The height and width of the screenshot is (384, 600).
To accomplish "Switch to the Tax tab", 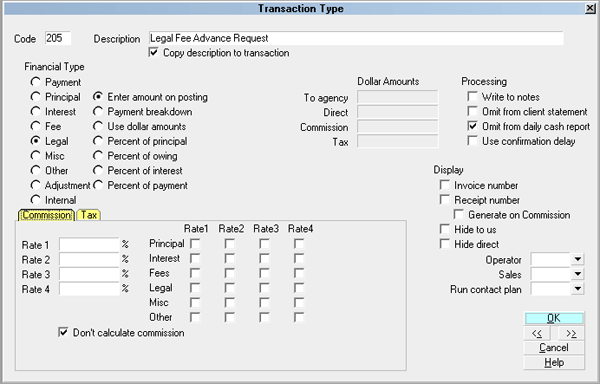I will 89,215.
